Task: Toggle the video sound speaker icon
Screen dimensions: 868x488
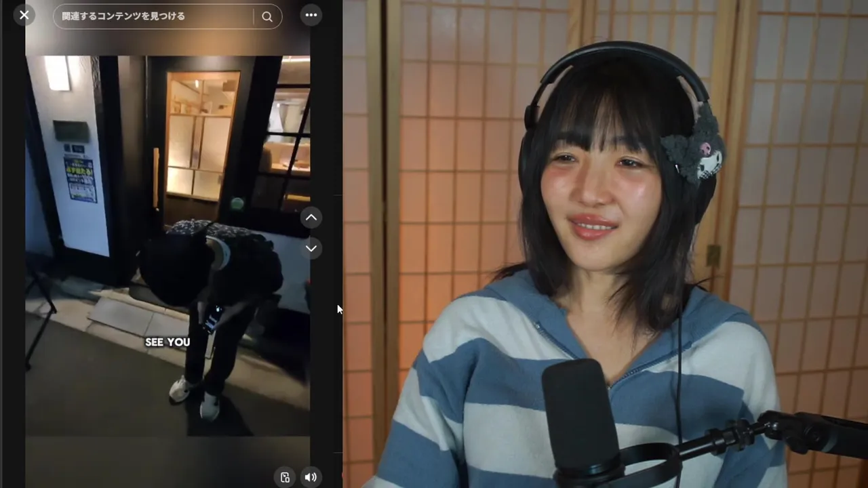Action: point(311,477)
